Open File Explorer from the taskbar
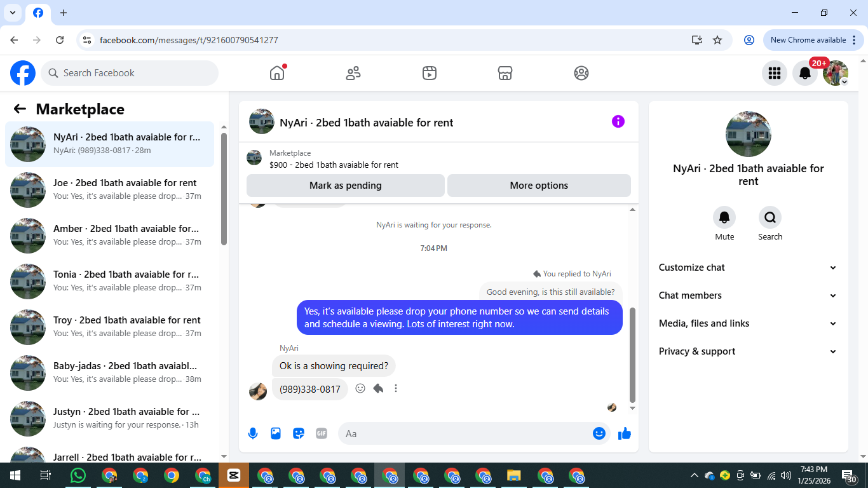This screenshot has width=868, height=488. pyautogui.click(x=514, y=475)
